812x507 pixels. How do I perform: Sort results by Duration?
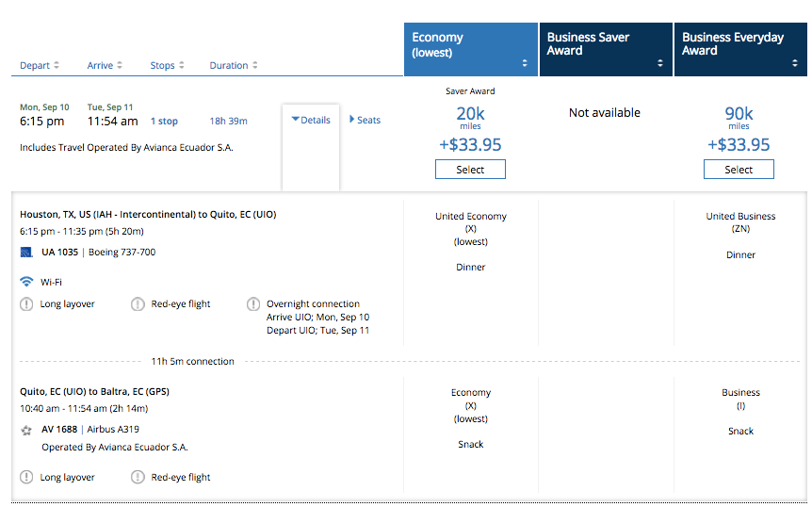(233, 66)
